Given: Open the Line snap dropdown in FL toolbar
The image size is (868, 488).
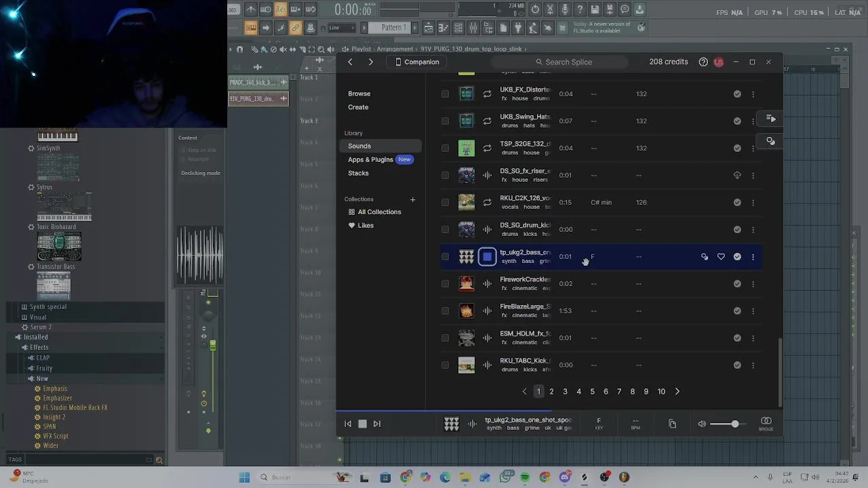Looking at the screenshot, I should coord(341,28).
